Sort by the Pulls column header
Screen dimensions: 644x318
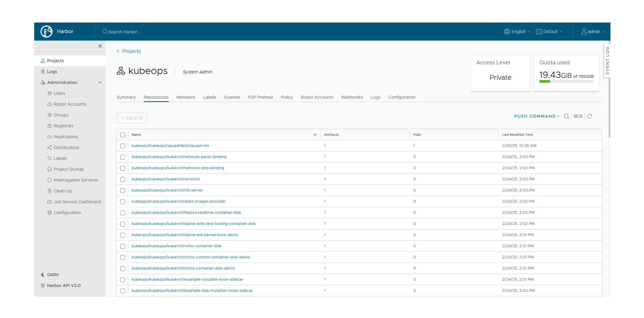coord(417,135)
